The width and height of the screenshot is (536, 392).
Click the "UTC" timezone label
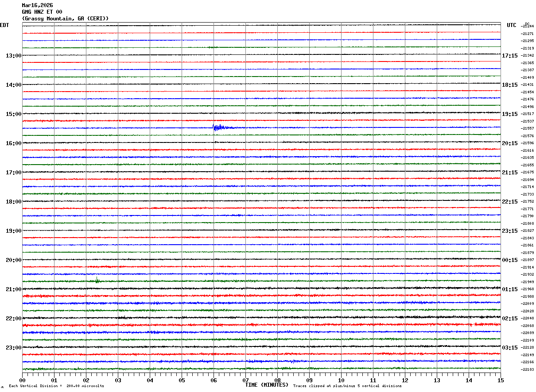[x=512, y=25]
